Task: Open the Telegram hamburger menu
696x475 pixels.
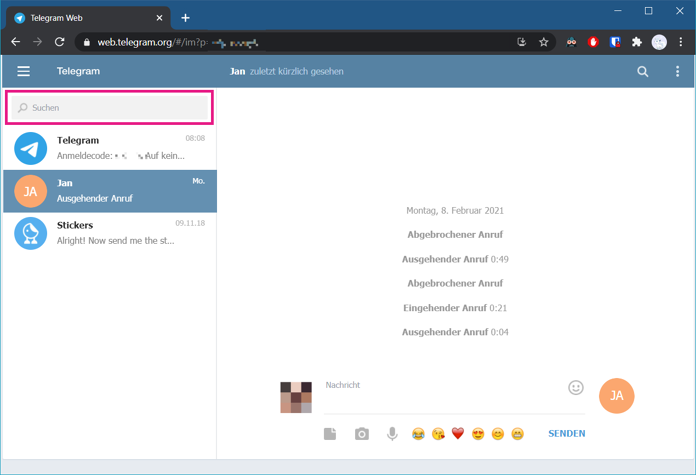Action: (x=24, y=71)
